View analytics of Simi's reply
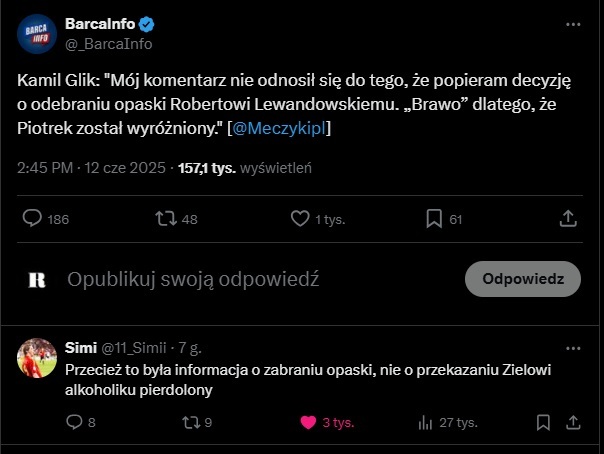 click(x=424, y=422)
